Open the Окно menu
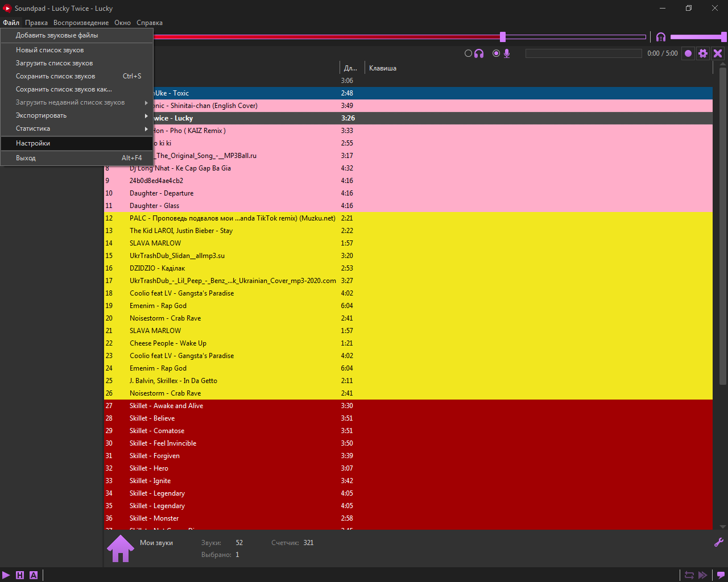 point(122,23)
